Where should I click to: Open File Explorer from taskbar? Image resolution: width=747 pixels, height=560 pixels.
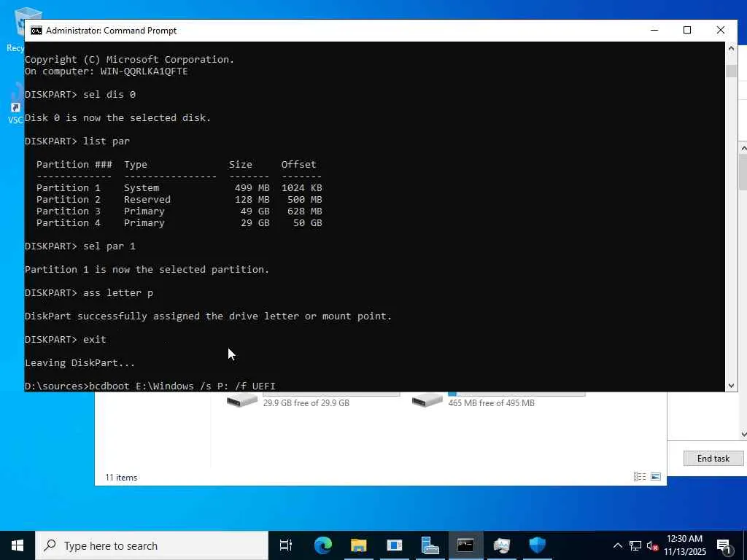point(358,545)
